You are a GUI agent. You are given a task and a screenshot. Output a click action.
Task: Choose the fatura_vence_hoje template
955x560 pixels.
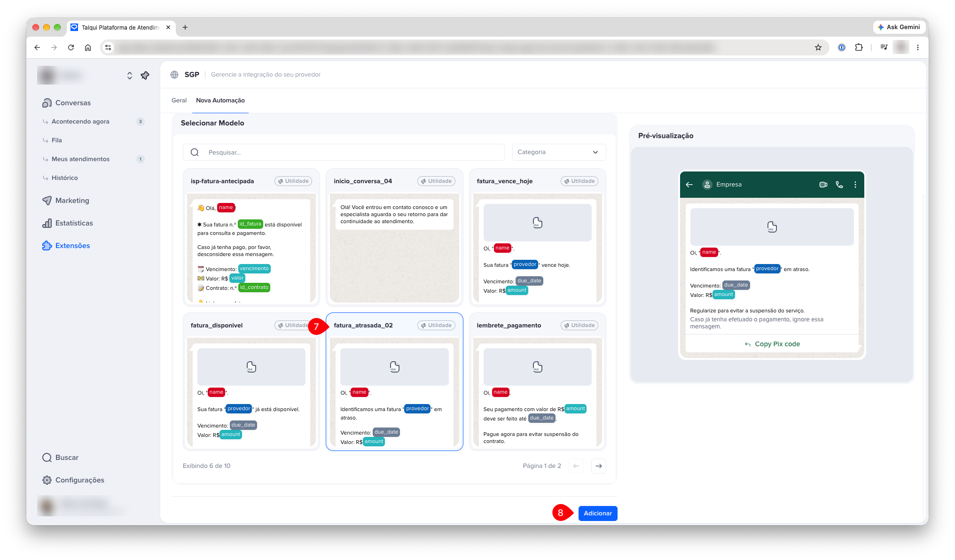pyautogui.click(x=538, y=238)
